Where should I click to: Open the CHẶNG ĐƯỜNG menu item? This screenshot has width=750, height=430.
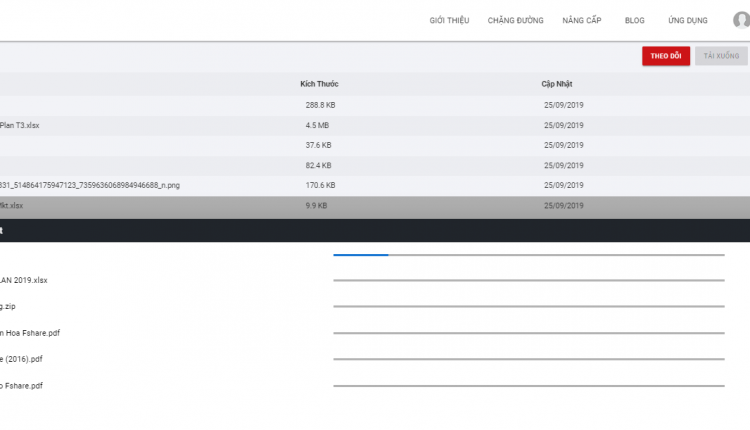point(515,21)
